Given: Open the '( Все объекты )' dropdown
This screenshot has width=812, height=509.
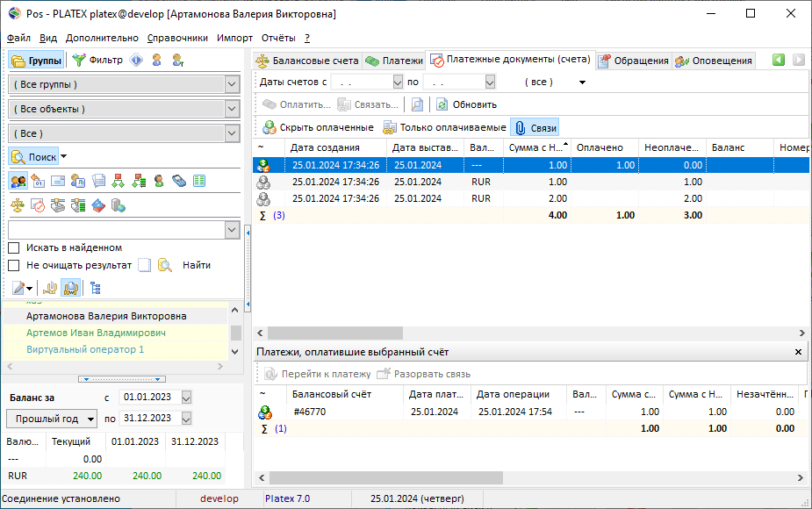Looking at the screenshot, I should (x=232, y=109).
